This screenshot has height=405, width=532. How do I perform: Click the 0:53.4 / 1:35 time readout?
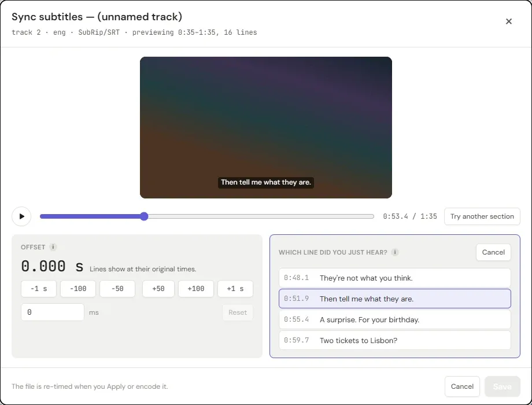coord(410,216)
